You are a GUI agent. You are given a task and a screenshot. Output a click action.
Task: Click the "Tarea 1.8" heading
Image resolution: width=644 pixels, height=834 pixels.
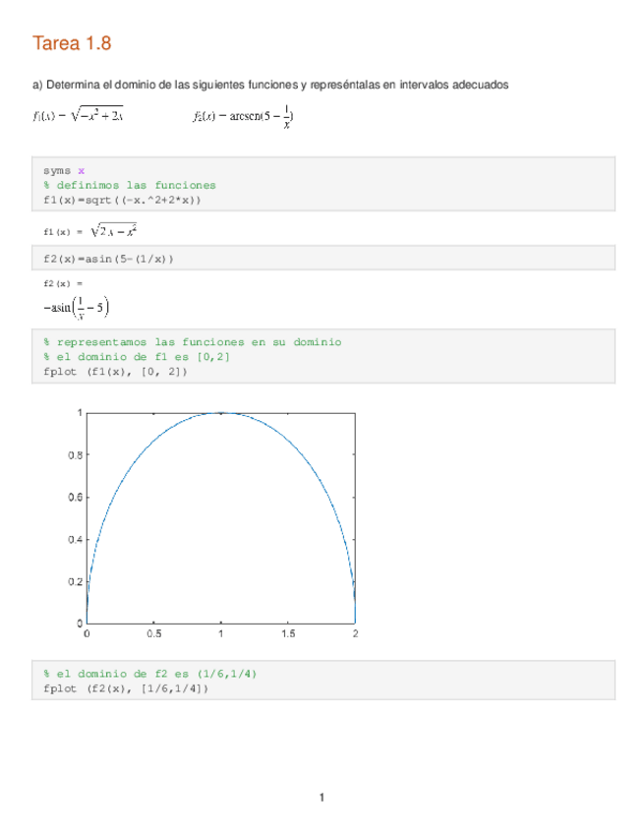coord(72,43)
